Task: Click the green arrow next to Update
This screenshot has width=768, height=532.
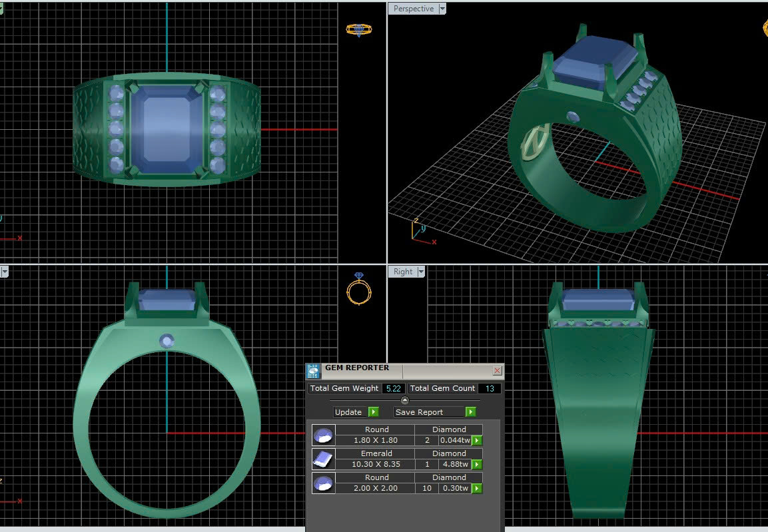Action: (374, 412)
